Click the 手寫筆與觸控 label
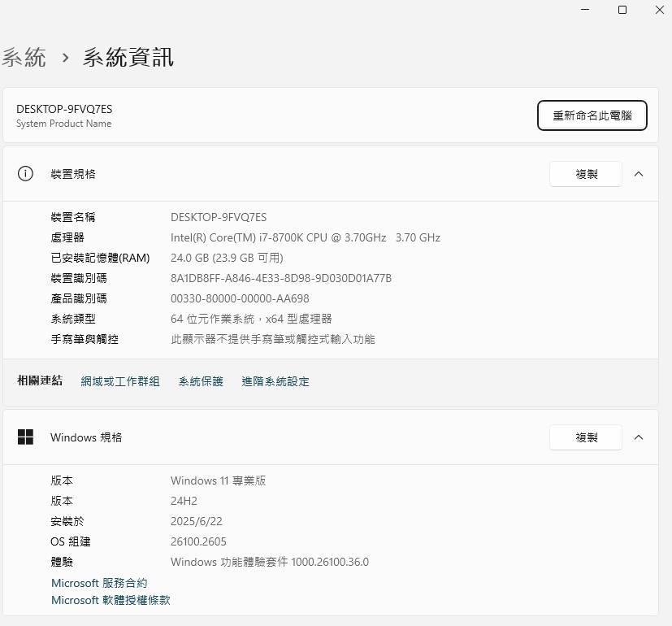 (x=85, y=339)
